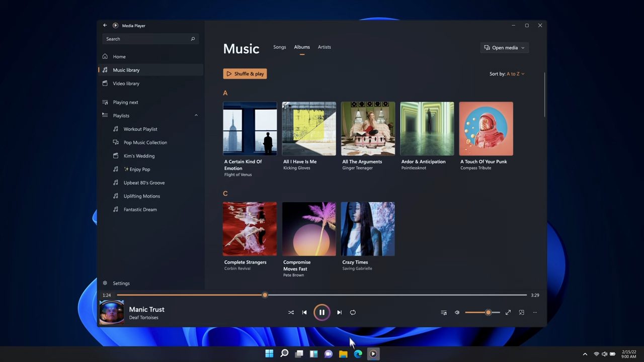The height and width of the screenshot is (362, 644).
Task: Skip back to the previous track
Action: [304, 312]
